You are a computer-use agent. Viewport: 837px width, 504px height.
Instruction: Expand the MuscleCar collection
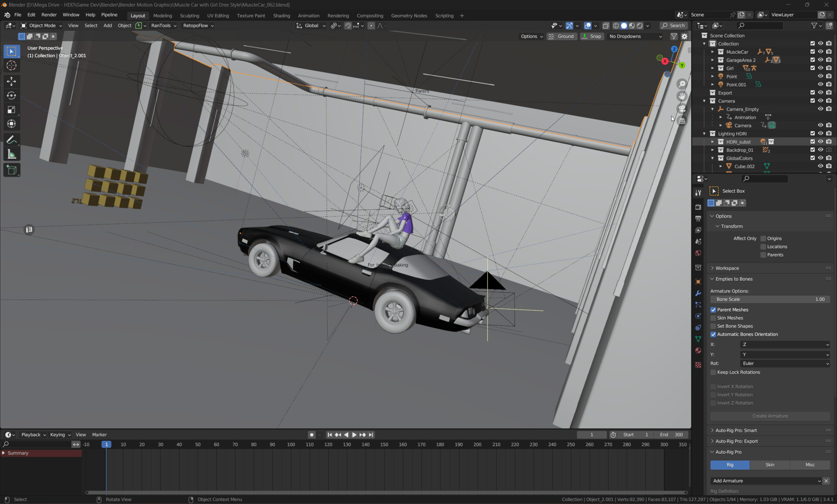point(713,51)
